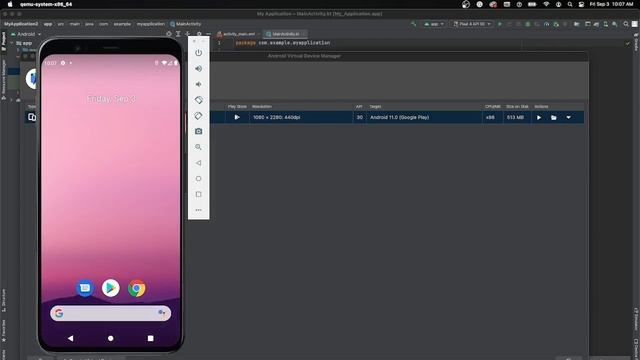Collapse the app module tree node

point(12,43)
